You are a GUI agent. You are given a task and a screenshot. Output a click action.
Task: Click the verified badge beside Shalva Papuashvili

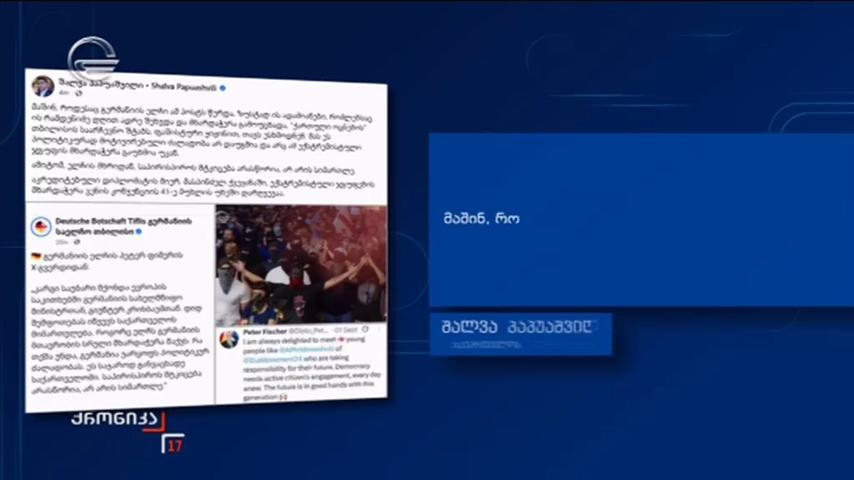tap(222, 88)
